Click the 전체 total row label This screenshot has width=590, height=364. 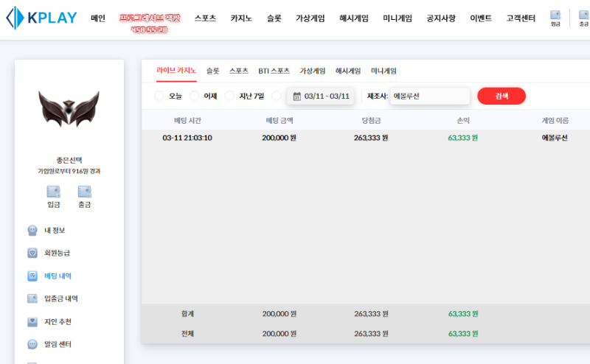point(187,334)
